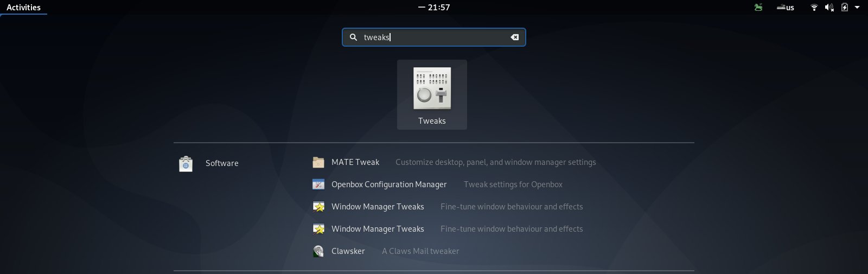Open the clock showing 21:57
The height and width of the screenshot is (274, 868).
pos(434,7)
